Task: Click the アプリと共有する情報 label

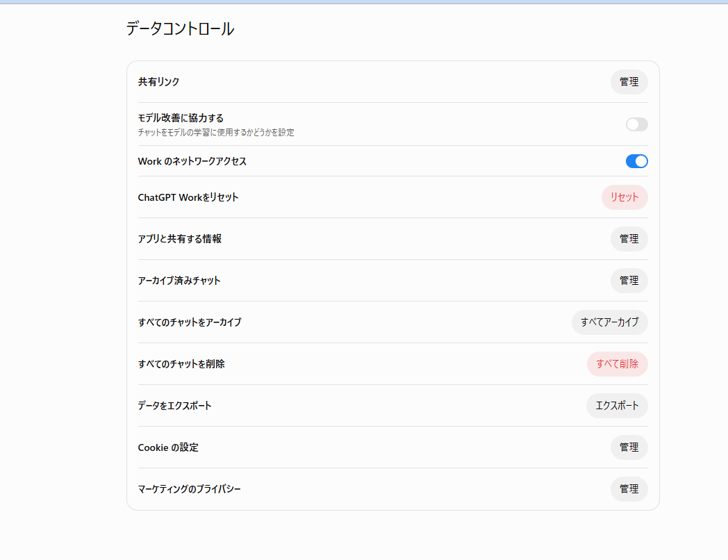Action: click(180, 239)
